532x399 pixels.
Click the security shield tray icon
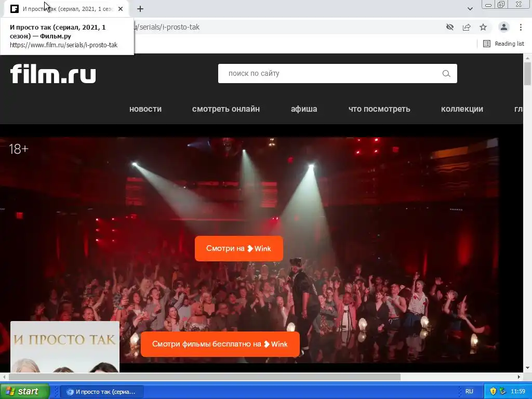pyautogui.click(x=493, y=391)
